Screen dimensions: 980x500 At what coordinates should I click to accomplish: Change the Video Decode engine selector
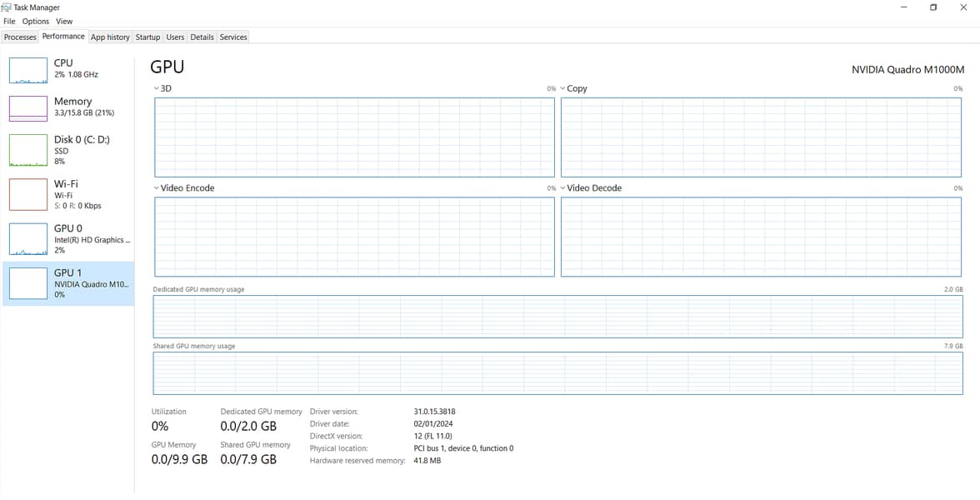click(563, 188)
